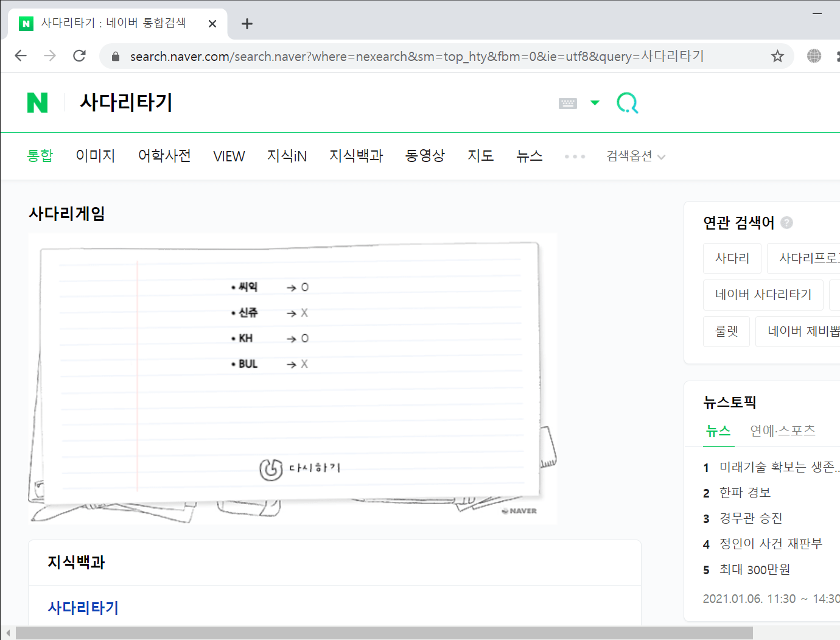This screenshot has width=840, height=640.
Task: Close the 사다리타기 browser tab
Action: click(212, 24)
